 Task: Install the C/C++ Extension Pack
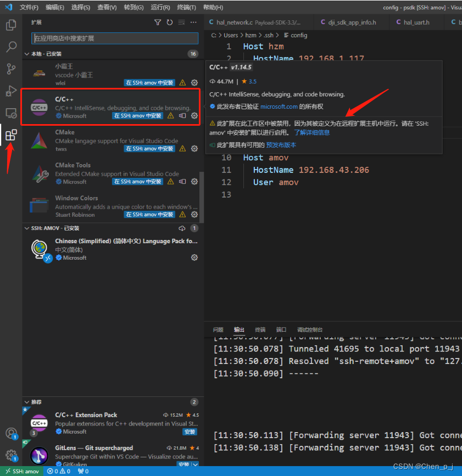pyautogui.click(x=190, y=432)
